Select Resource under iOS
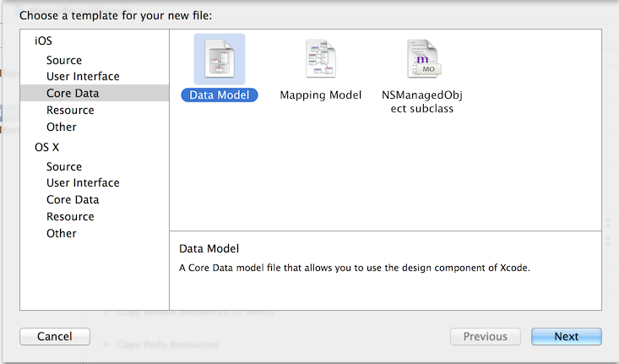This screenshot has height=364, width=619. pos(70,110)
